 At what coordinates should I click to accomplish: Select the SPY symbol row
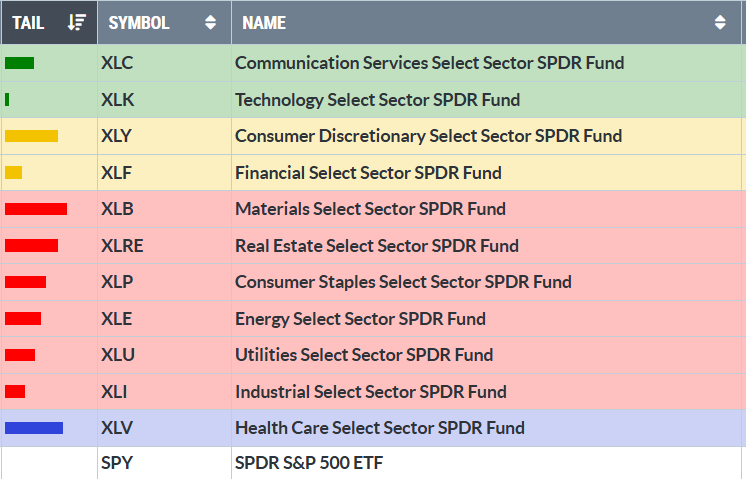click(116, 464)
